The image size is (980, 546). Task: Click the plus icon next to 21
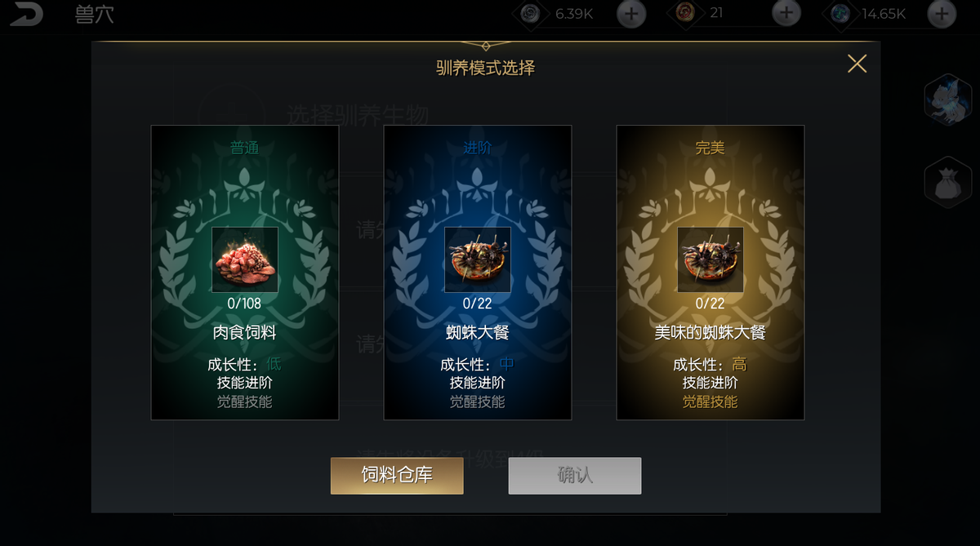point(786,13)
